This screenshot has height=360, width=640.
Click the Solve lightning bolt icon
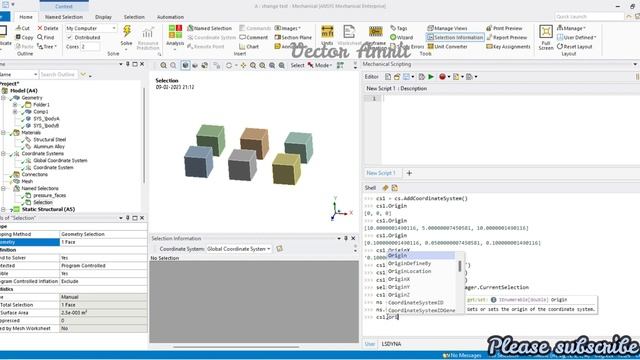point(127,31)
